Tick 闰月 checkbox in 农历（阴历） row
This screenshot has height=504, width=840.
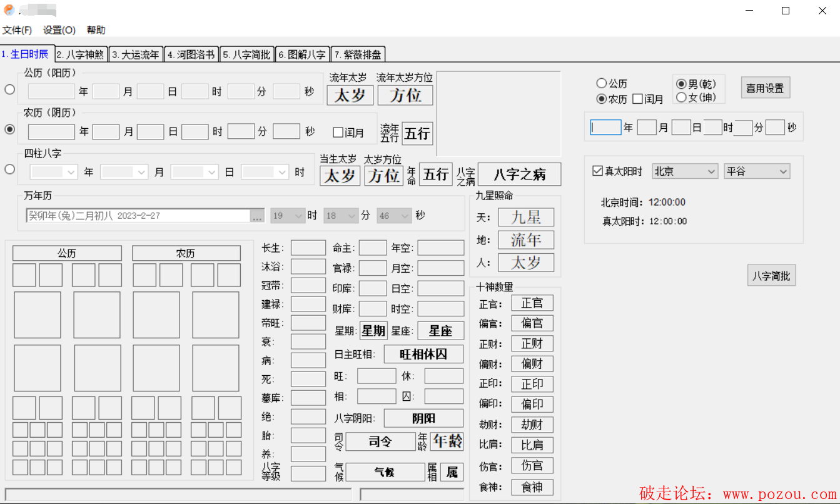(348, 133)
